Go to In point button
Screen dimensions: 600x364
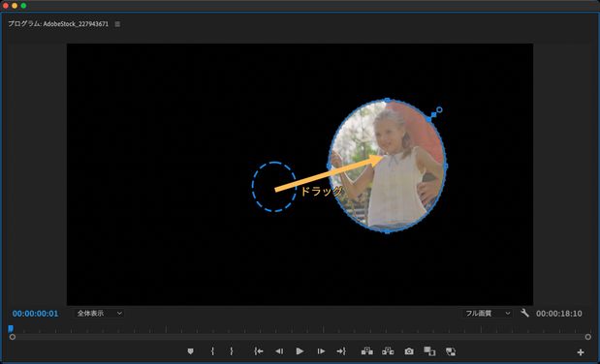click(259, 351)
